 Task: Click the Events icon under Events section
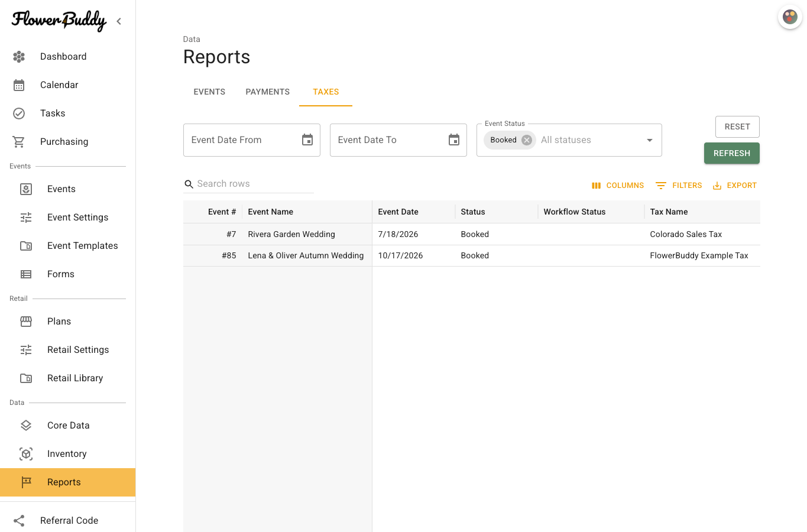pos(26,189)
